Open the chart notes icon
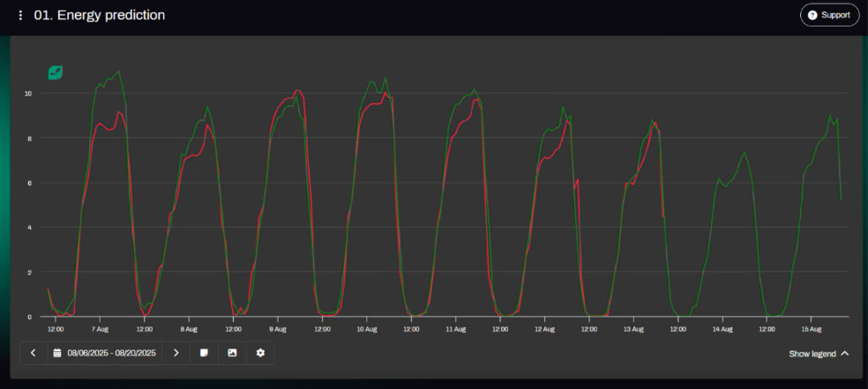This screenshot has height=389, width=868. (x=204, y=353)
